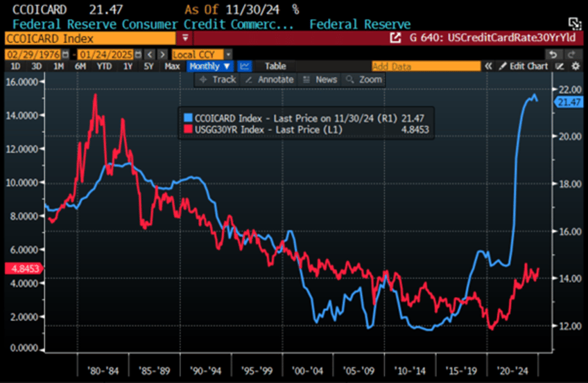588x383 pixels.
Task: Click the '20-'24 time axis label
Action: (512, 371)
